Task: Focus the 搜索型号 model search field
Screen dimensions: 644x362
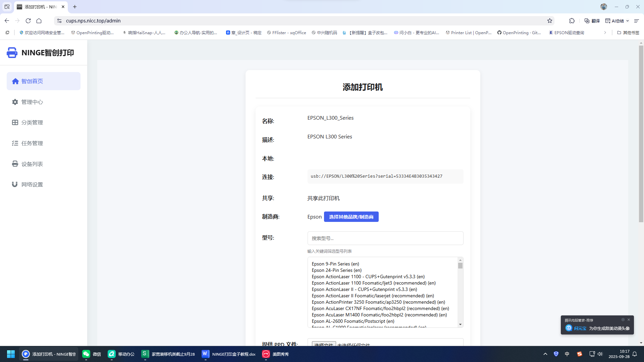Action: (385, 238)
